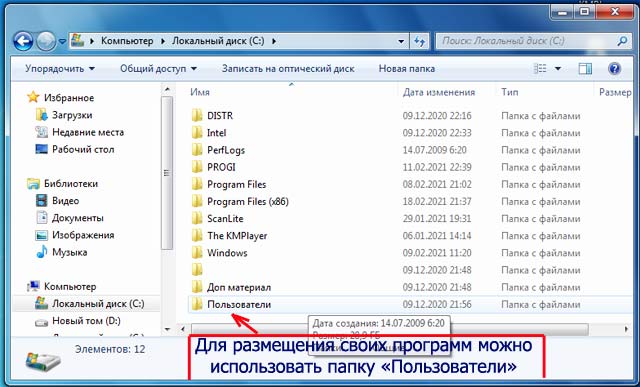Click the horizontal scrollbar left arrow
This screenshot has width=640, height=387.
(x=183, y=329)
